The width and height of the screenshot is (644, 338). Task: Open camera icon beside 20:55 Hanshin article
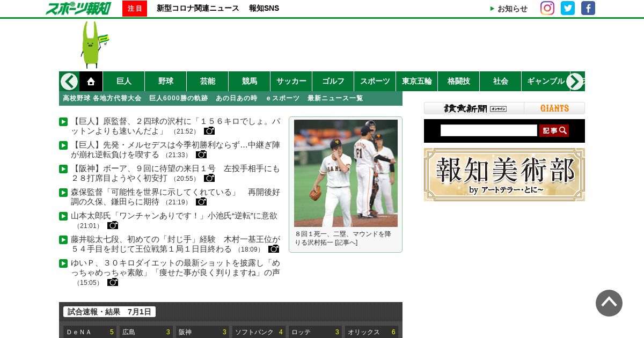pos(209,178)
